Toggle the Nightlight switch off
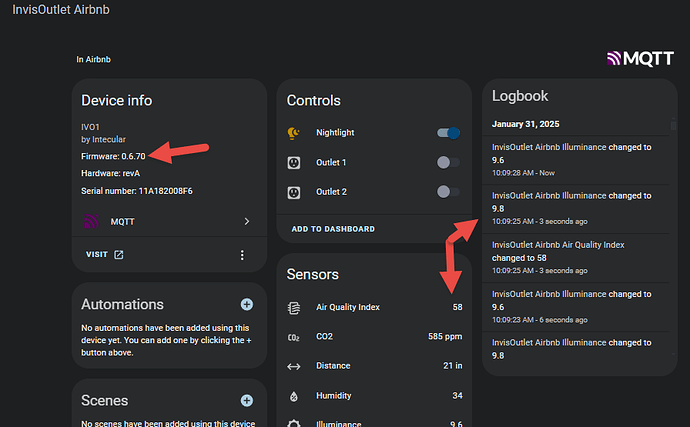690x427 pixels. (448, 133)
